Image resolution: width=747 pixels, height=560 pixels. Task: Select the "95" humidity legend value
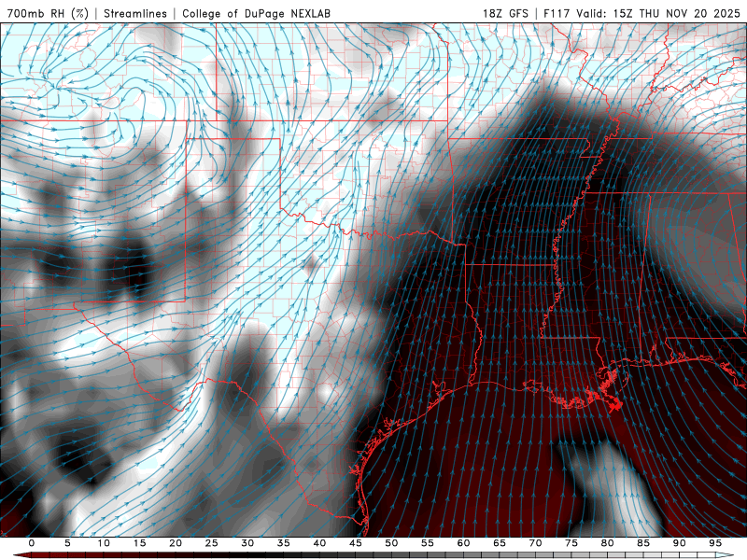715,543
